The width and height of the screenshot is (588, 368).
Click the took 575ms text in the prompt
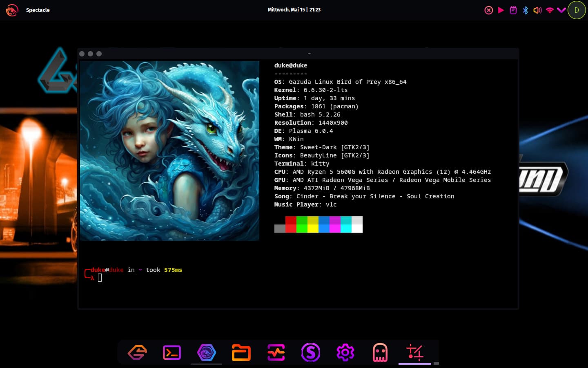(164, 270)
